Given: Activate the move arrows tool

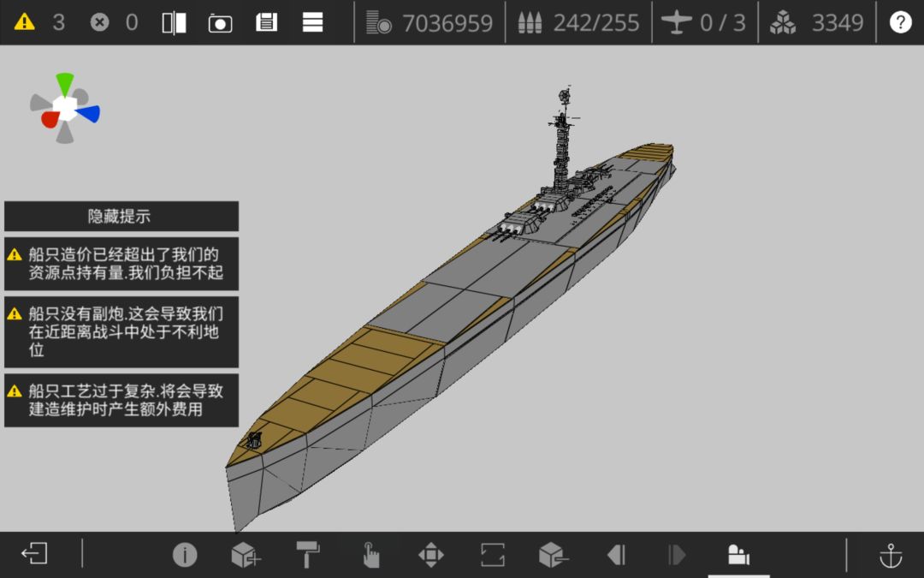Looking at the screenshot, I should tap(430, 554).
